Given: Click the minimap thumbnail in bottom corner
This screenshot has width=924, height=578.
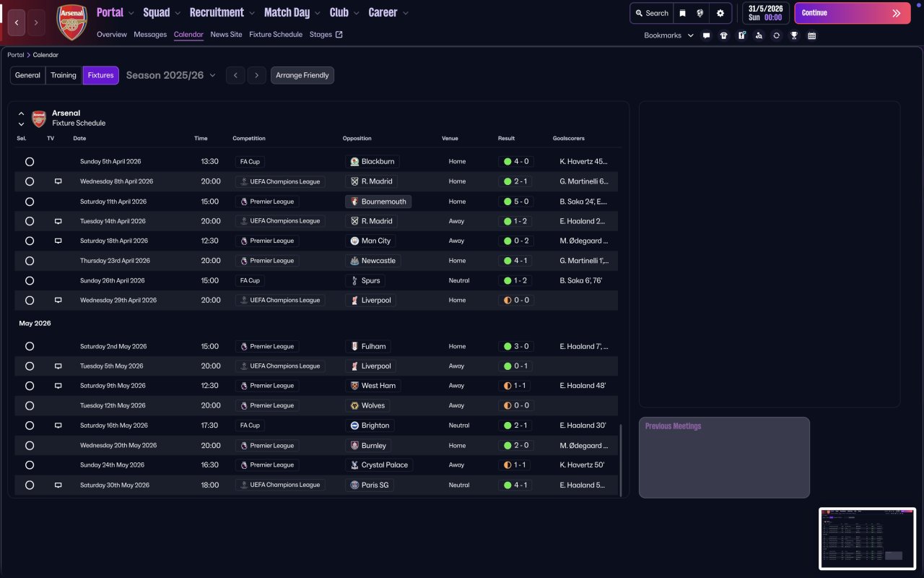Looking at the screenshot, I should (867, 538).
